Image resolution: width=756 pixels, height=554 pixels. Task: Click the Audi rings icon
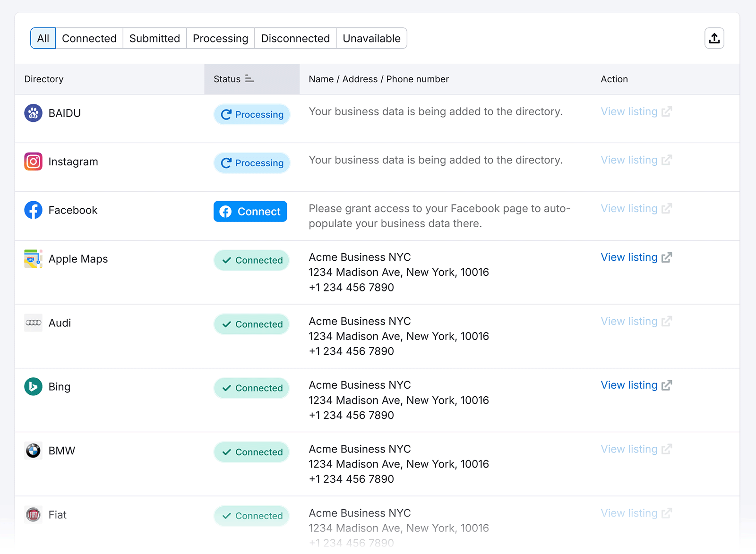pos(33,323)
